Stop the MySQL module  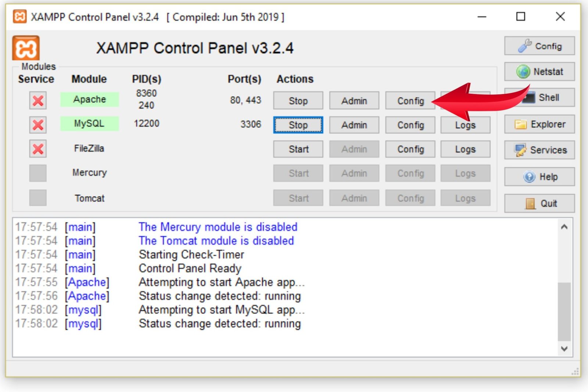click(298, 125)
